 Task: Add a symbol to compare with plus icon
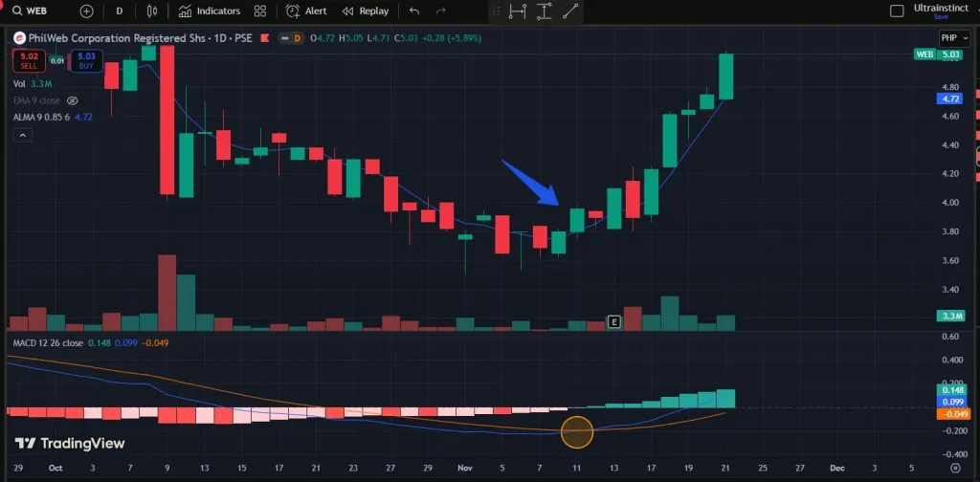[87, 11]
